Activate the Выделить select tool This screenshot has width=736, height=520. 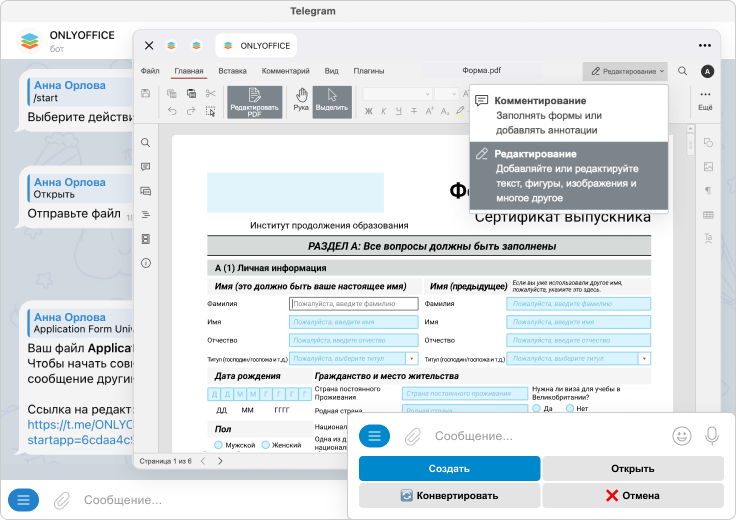pos(332,102)
